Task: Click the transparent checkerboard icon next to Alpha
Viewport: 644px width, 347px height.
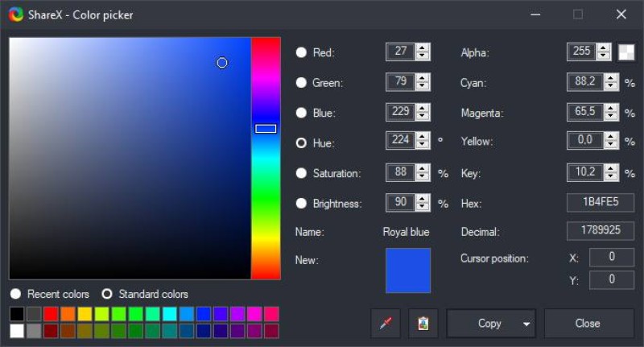Action: click(626, 52)
